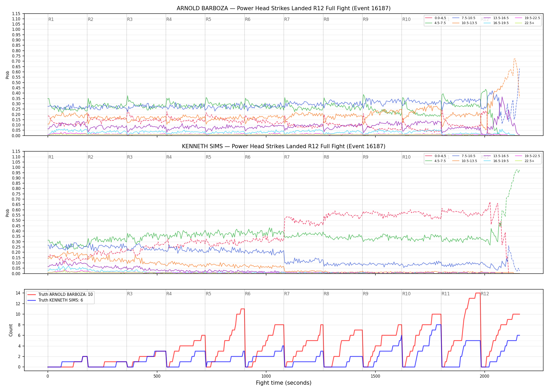This screenshot has height=392, width=549.
Task: Click 'Prob' y-axis label of Barboza chart
Action: [x=8, y=75]
